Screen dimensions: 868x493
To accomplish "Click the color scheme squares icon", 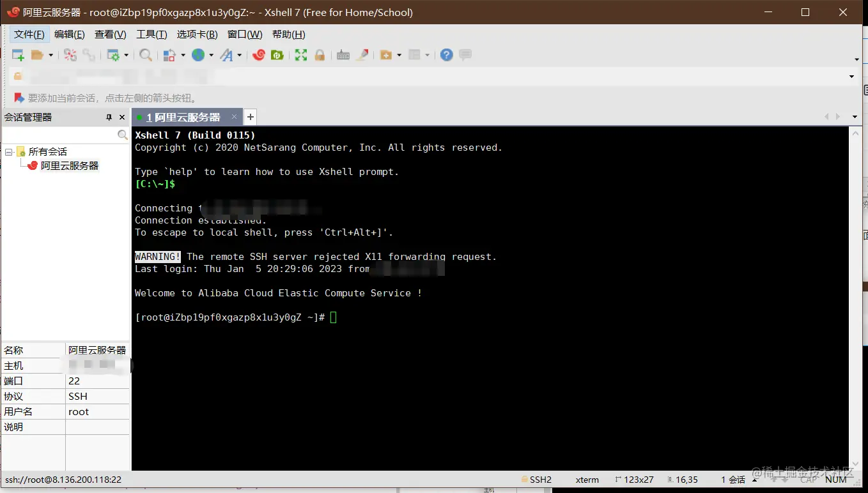I will tap(169, 55).
